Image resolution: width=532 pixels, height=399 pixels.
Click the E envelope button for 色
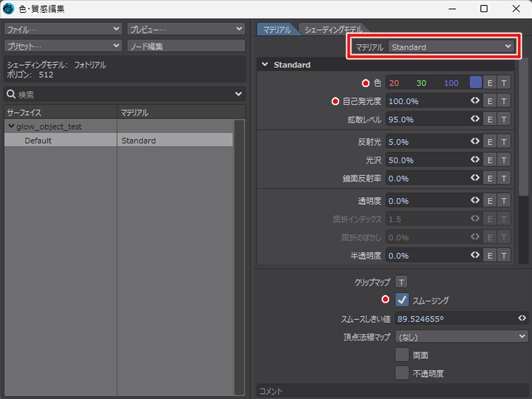click(490, 83)
